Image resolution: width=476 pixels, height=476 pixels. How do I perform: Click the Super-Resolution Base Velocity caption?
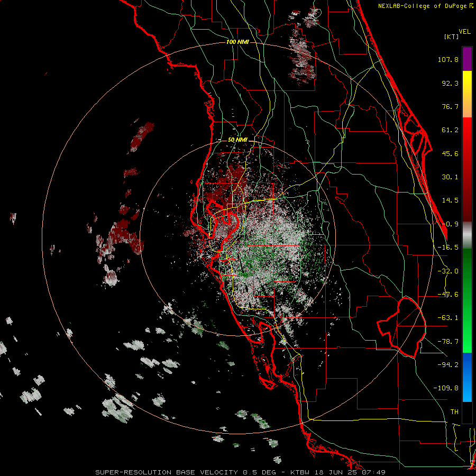(x=241, y=472)
